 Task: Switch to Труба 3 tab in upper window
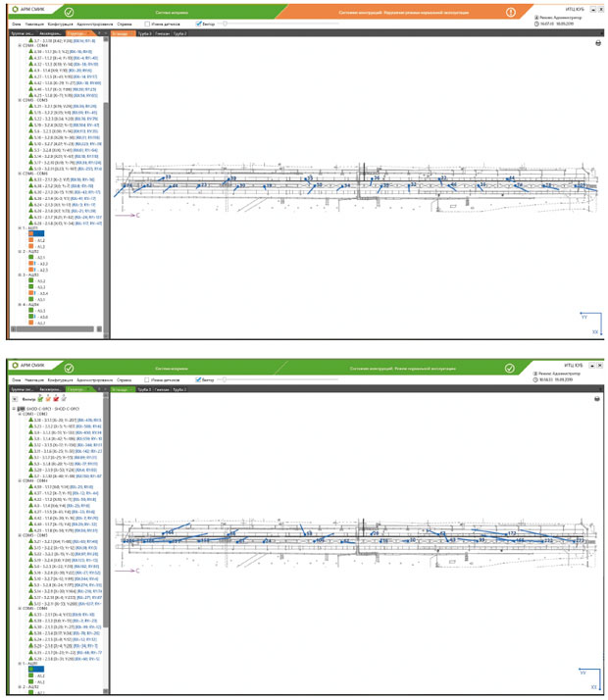point(144,33)
